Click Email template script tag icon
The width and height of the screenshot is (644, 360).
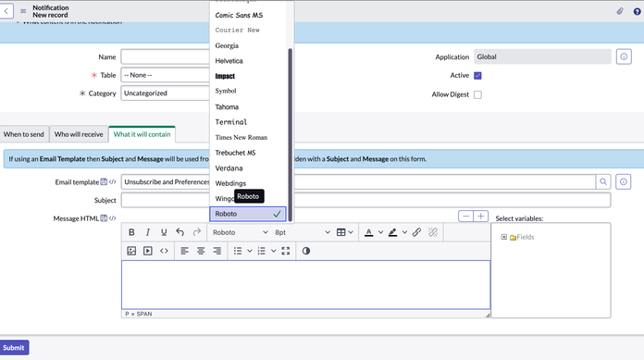click(x=113, y=181)
